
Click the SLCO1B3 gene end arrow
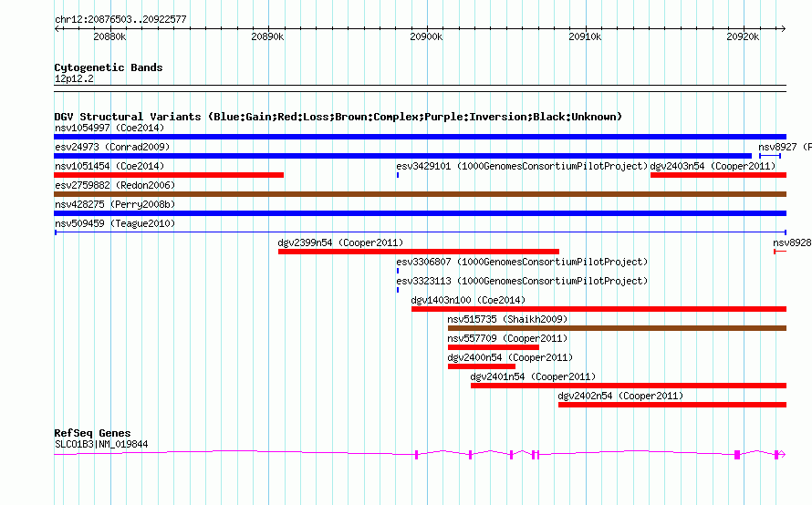pos(782,455)
